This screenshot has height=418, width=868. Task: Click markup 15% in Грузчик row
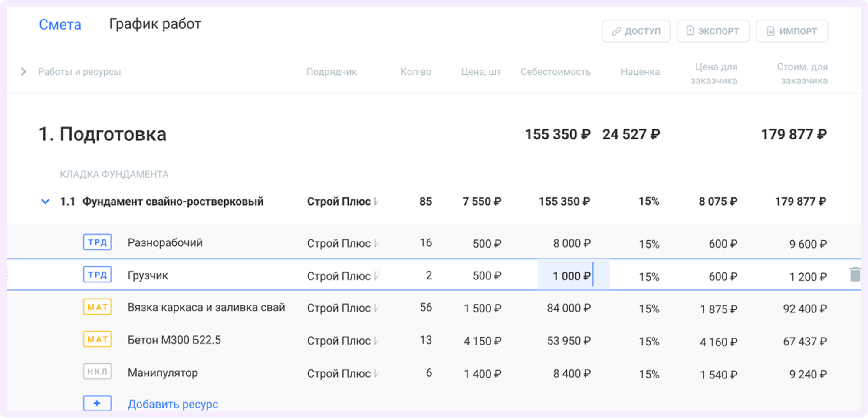pos(649,277)
